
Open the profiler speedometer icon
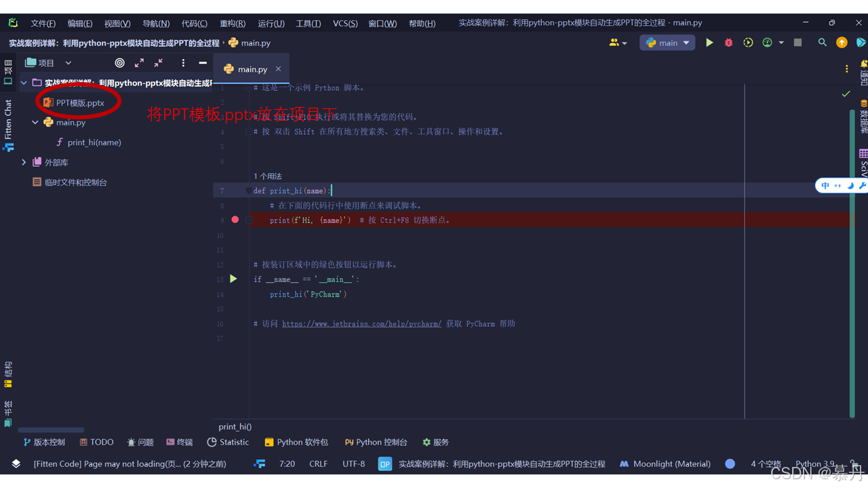[767, 43]
